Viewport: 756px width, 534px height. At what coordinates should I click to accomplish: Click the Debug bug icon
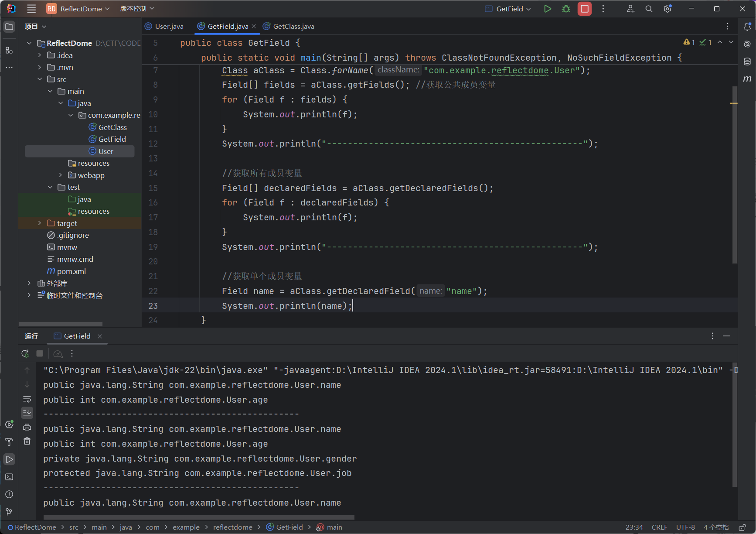pyautogui.click(x=566, y=9)
